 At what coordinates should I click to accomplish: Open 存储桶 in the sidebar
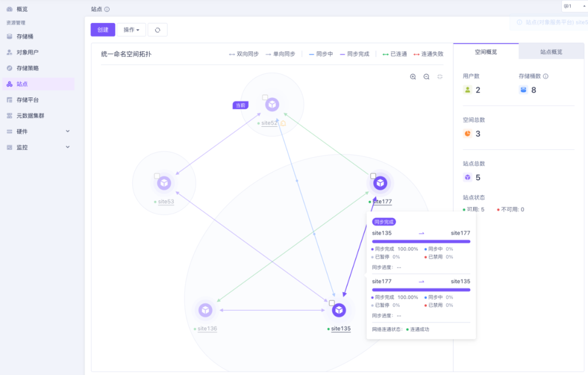(25, 36)
